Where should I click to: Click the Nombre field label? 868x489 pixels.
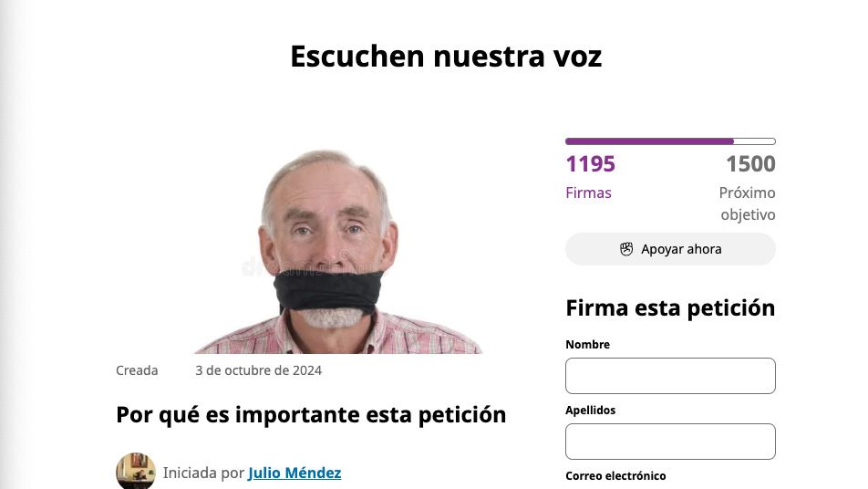[587, 345]
